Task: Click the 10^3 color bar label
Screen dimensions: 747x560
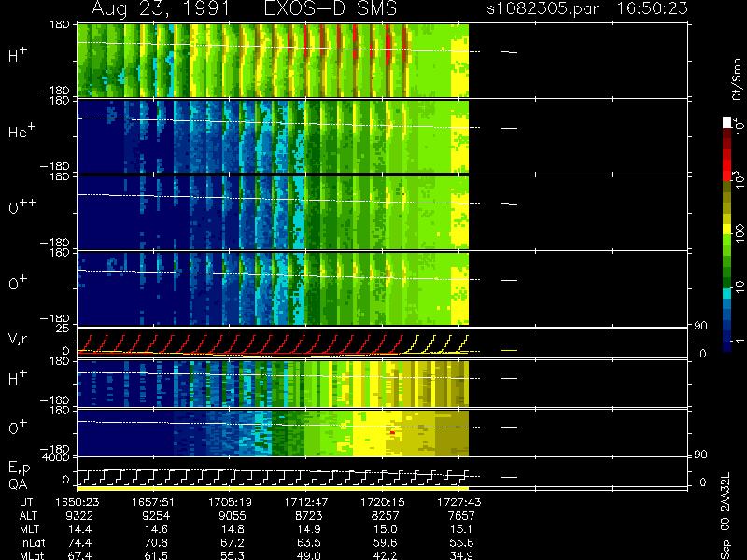Action: pyautogui.click(x=738, y=181)
